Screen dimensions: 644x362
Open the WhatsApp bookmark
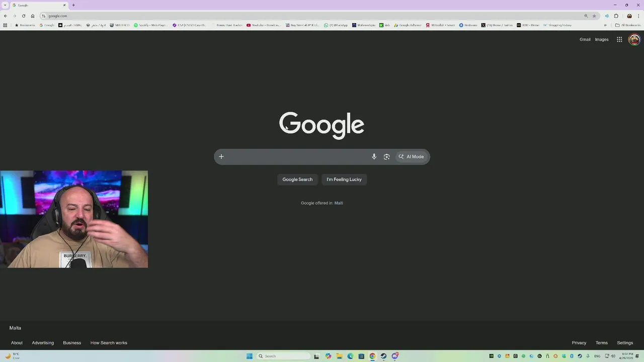tap(336, 25)
